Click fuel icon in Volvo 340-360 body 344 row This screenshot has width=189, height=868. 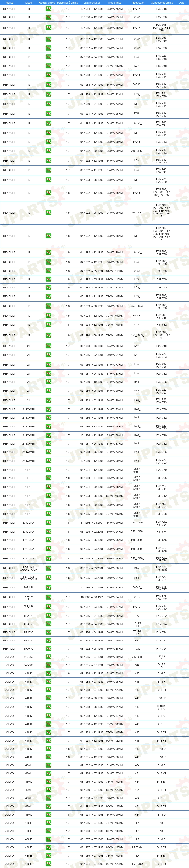pyautogui.click(x=49, y=665)
